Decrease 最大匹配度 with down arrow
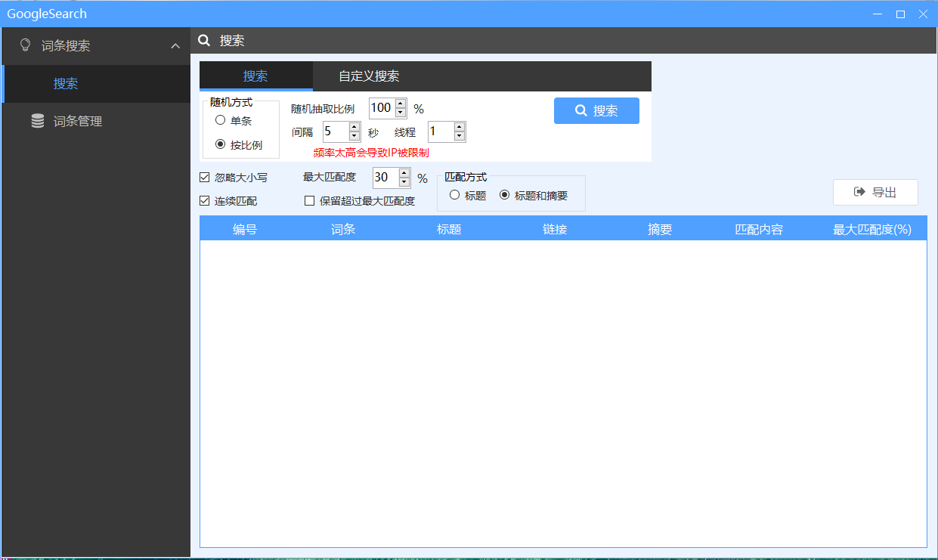This screenshot has height=560, width=938. tap(404, 182)
